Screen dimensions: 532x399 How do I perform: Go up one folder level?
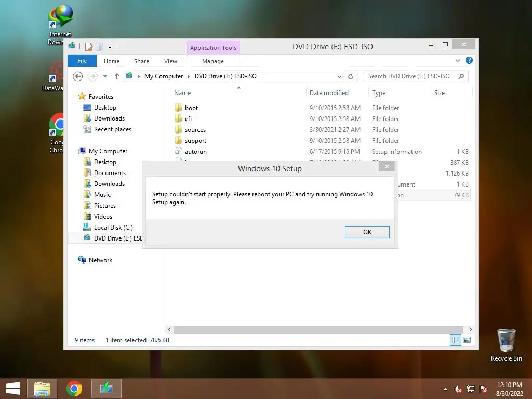coord(117,76)
